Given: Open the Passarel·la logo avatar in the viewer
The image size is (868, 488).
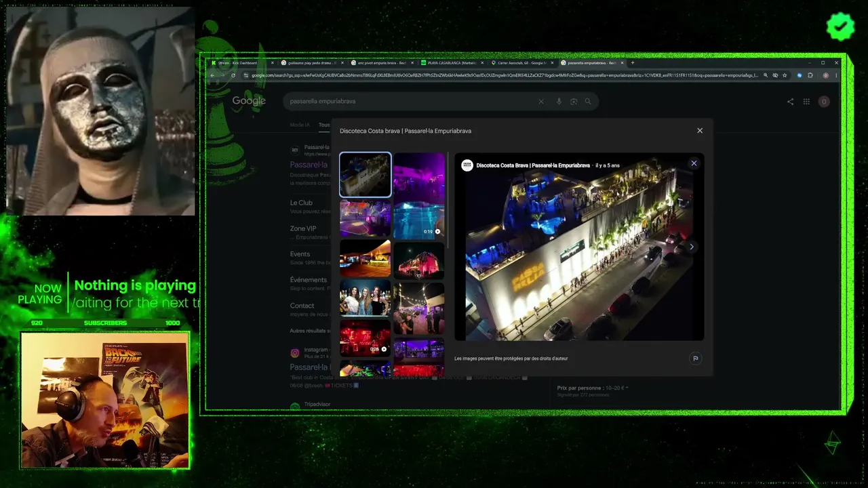Looking at the screenshot, I should [x=467, y=165].
